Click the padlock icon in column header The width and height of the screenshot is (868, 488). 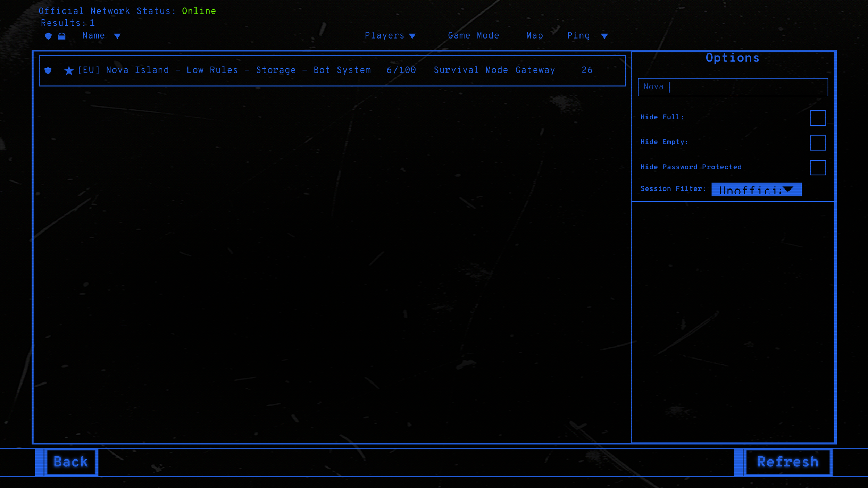click(x=62, y=36)
